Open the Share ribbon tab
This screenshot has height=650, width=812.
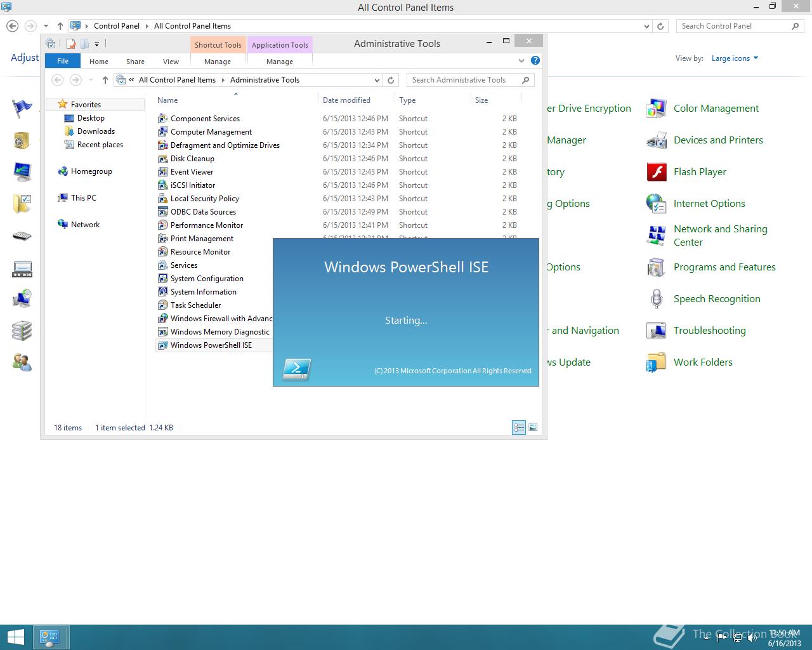[135, 62]
